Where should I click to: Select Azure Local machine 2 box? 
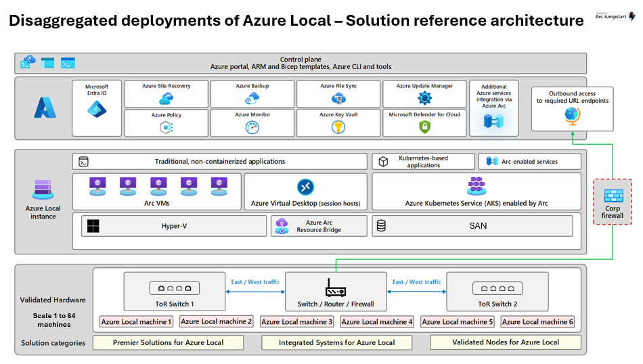point(216,321)
